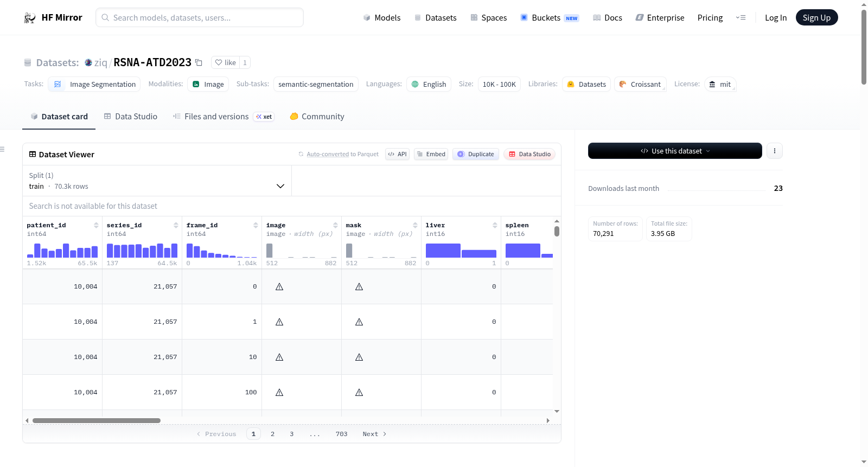This screenshot has height=467, width=868.
Task: Select the Croissant library tag
Action: [640, 84]
